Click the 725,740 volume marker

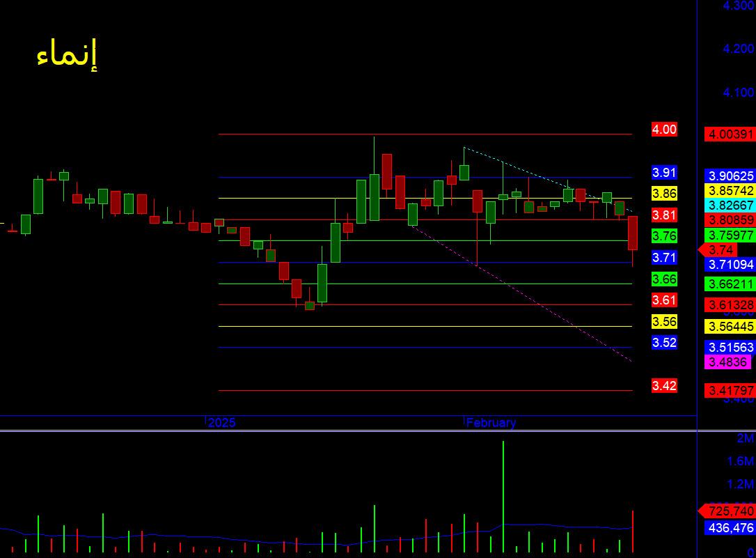pyautogui.click(x=727, y=511)
